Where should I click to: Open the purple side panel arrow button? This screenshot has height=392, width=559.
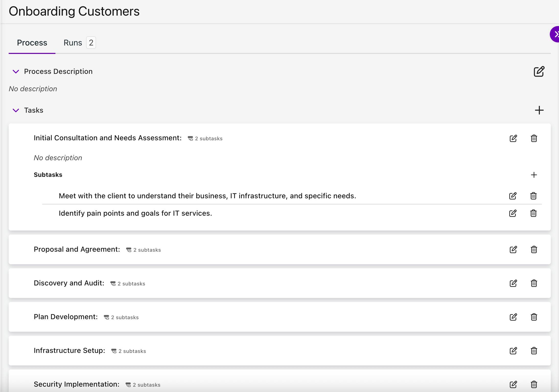point(555,34)
